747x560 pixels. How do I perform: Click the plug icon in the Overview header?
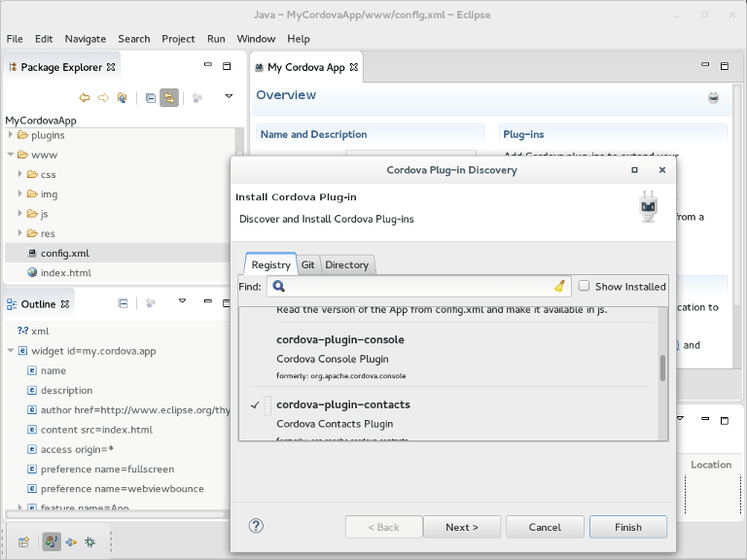[713, 98]
